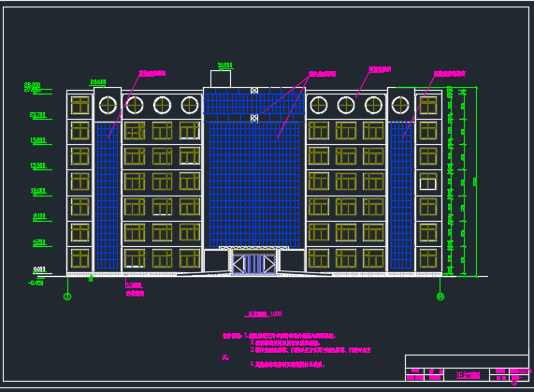Screen dimensions: 534x392
Task: Click the left green axis bubble below the building
Action: coord(67,297)
